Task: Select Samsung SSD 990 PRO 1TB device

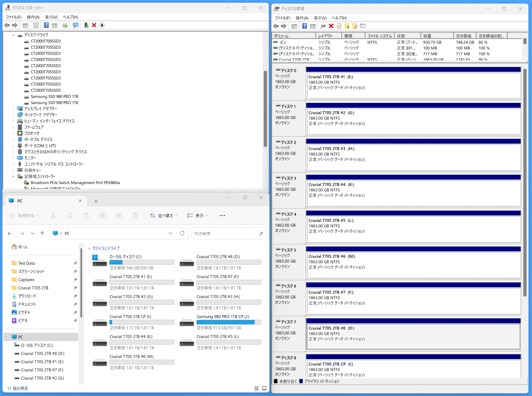Action: [x=54, y=103]
